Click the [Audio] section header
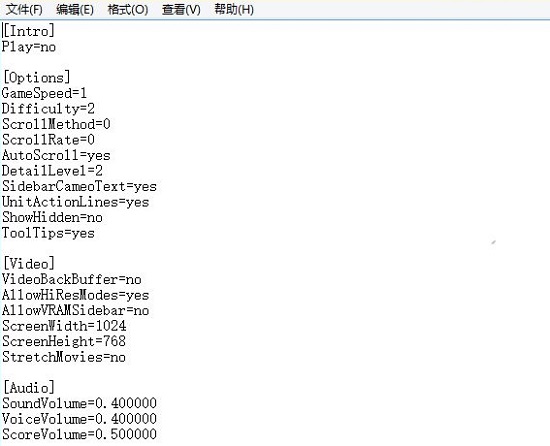This screenshot has height=446, width=550. click(x=29, y=388)
